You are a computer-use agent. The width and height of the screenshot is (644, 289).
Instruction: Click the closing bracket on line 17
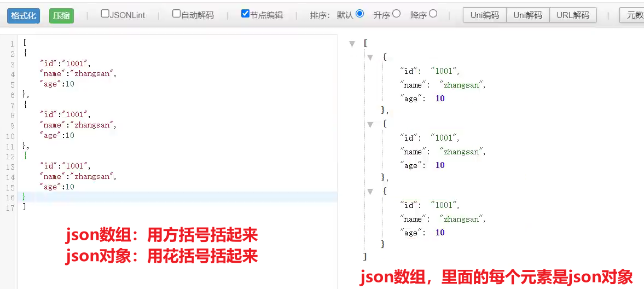[x=24, y=207]
